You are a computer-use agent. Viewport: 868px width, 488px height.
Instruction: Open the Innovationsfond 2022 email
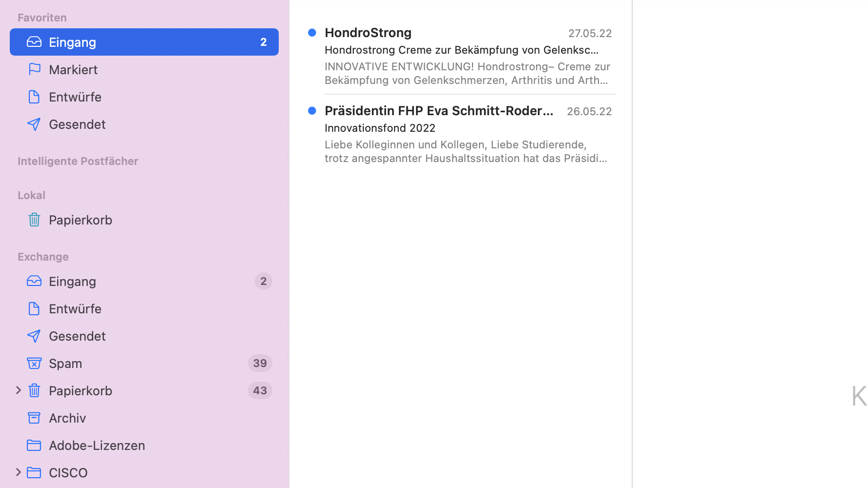[x=461, y=134]
